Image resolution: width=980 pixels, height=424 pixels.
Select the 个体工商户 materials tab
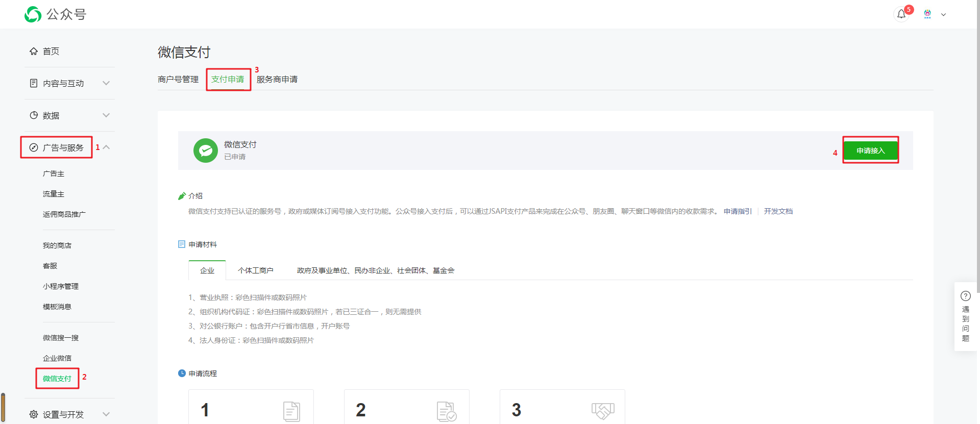(256, 270)
